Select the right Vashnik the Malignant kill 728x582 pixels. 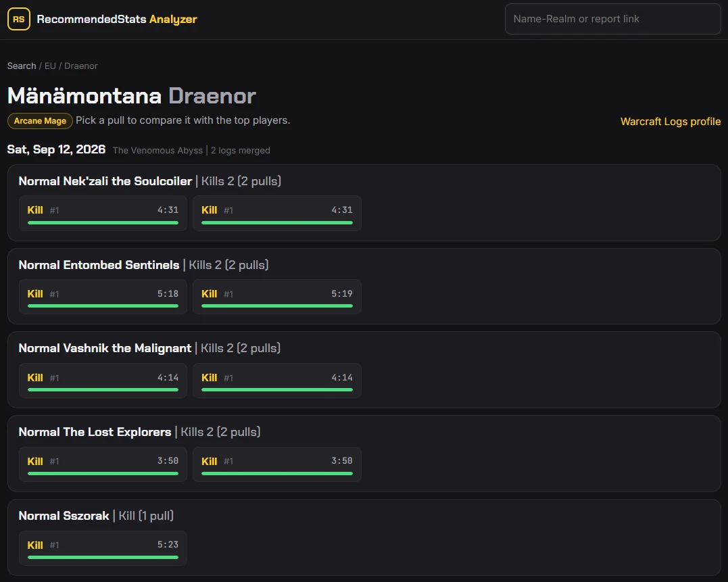pos(277,381)
